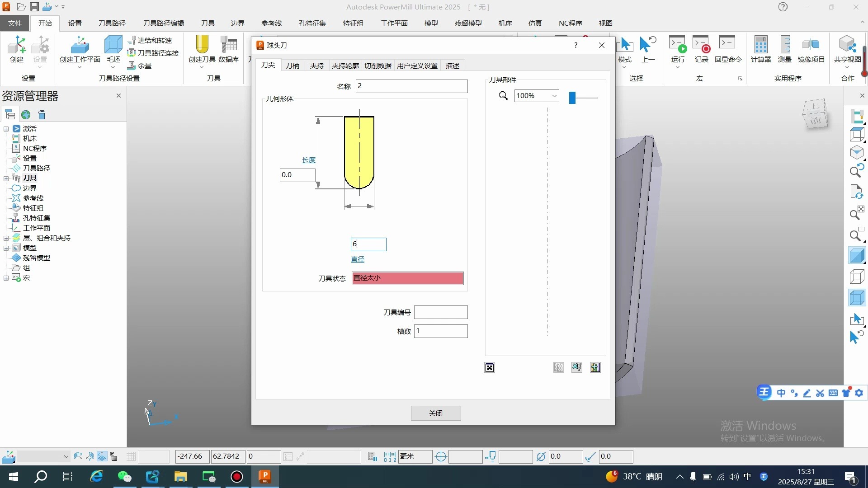The width and height of the screenshot is (868, 488).
Task: Click the diameter input field
Action: (368, 244)
